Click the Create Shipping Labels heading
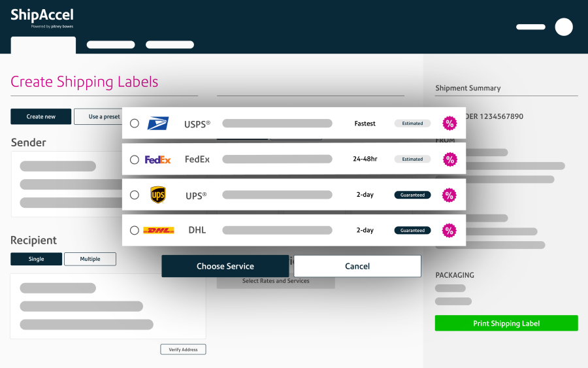Viewport: 588px width, 368px height. click(x=84, y=82)
